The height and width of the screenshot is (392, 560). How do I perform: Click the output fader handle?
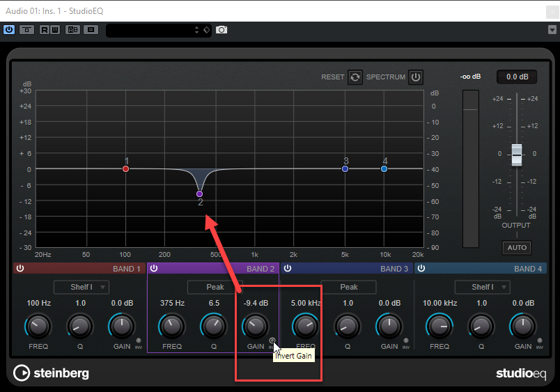pos(517,155)
